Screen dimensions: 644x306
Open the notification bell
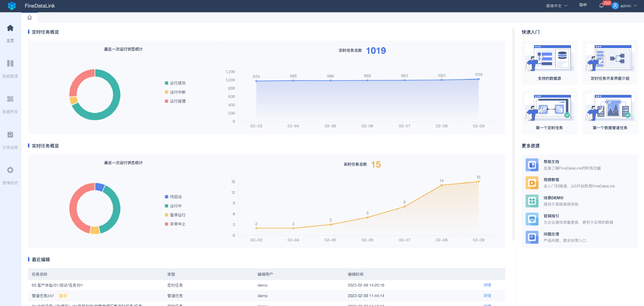601,6
